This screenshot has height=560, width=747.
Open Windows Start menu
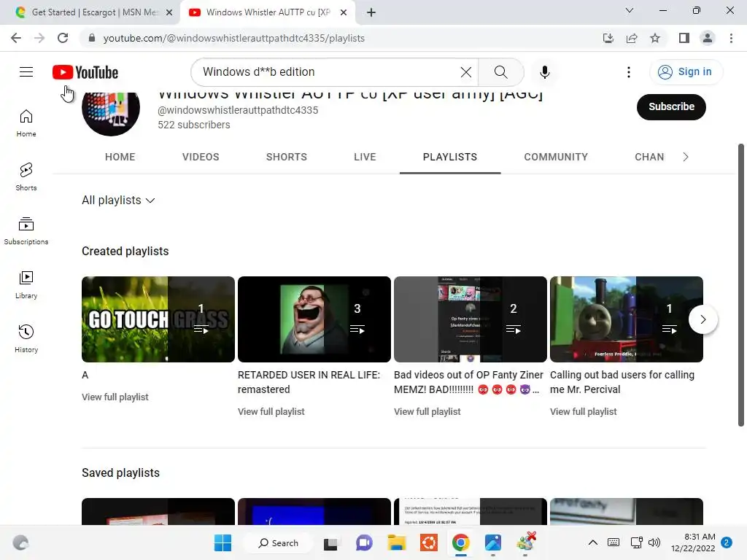coord(222,542)
